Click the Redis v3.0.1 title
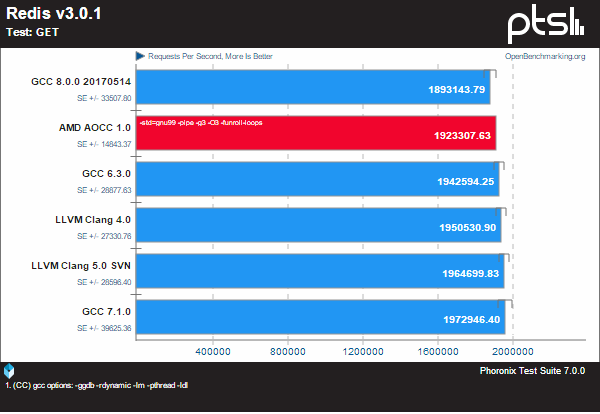This screenshot has height=414, width=600. coord(54,13)
